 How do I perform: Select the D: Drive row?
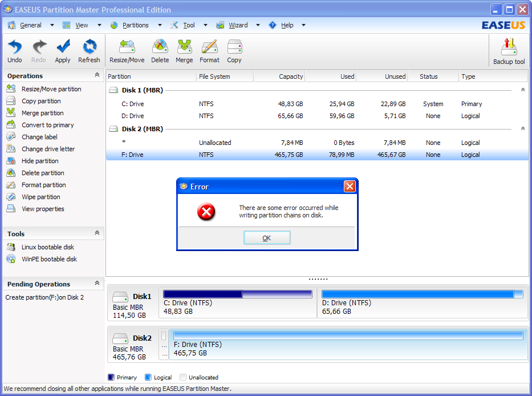click(x=317, y=116)
